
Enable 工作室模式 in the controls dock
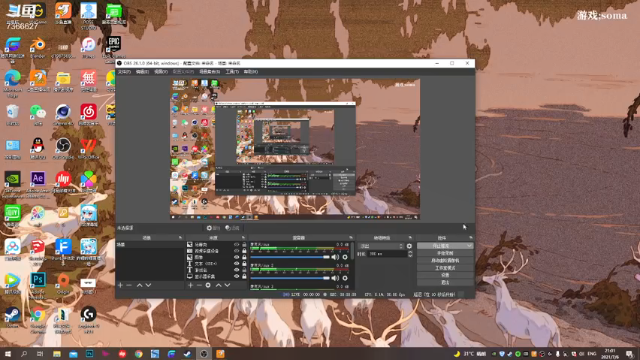coord(445,268)
